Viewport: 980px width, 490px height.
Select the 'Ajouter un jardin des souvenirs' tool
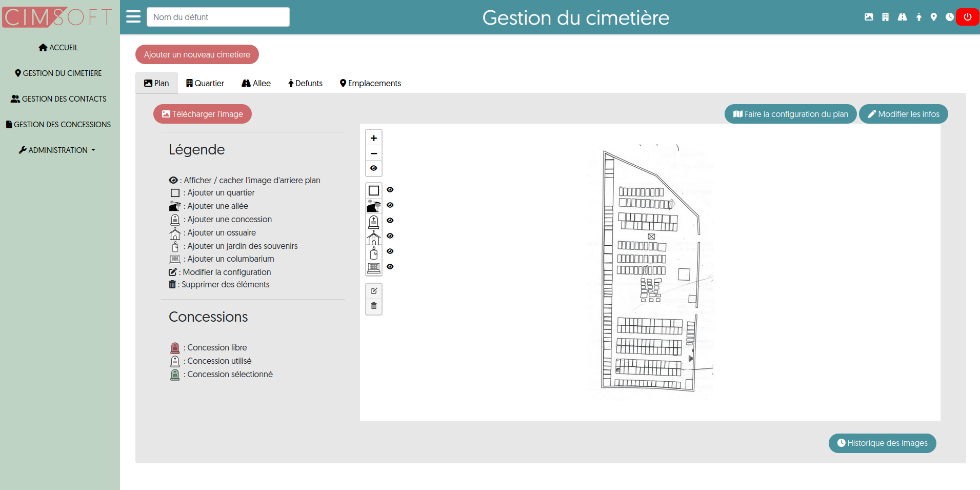[373, 251]
